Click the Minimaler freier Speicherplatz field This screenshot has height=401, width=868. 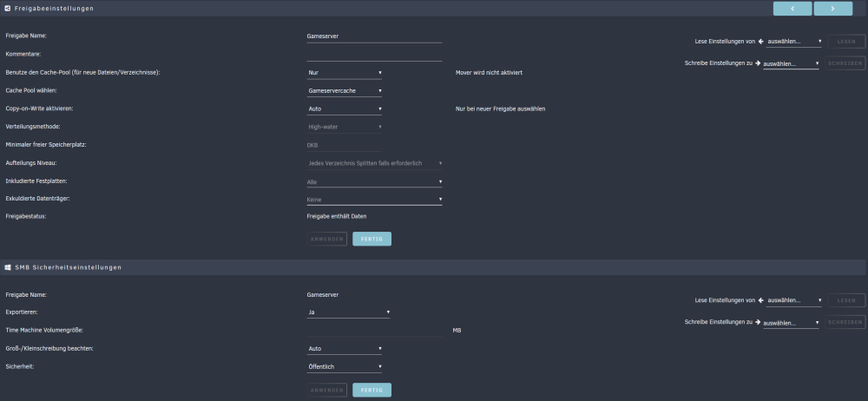tap(345, 145)
